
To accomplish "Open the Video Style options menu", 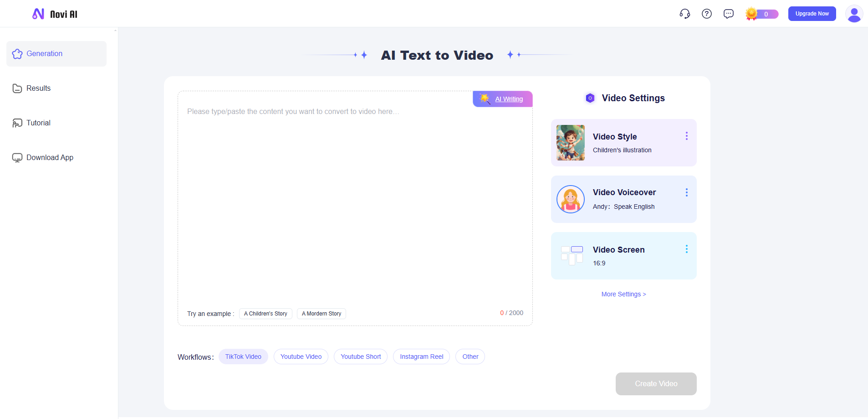I will point(687,135).
